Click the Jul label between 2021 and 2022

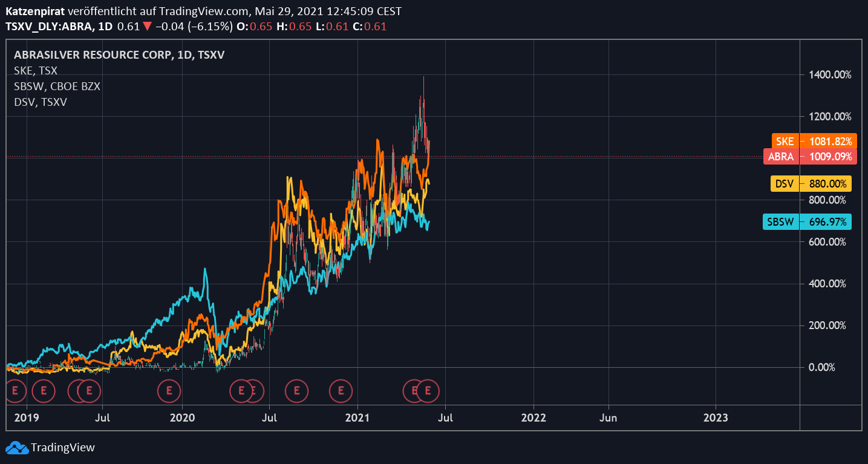445,417
